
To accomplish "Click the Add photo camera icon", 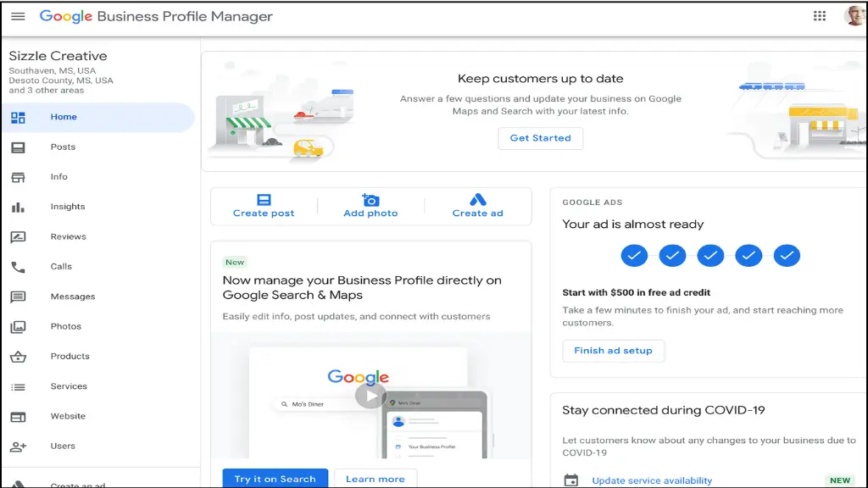I will click(370, 200).
